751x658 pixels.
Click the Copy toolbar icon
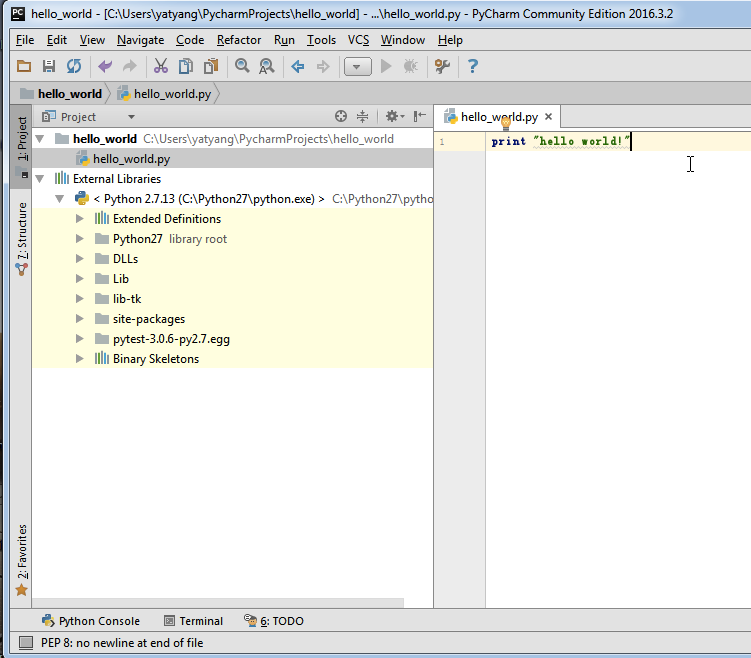click(x=186, y=66)
